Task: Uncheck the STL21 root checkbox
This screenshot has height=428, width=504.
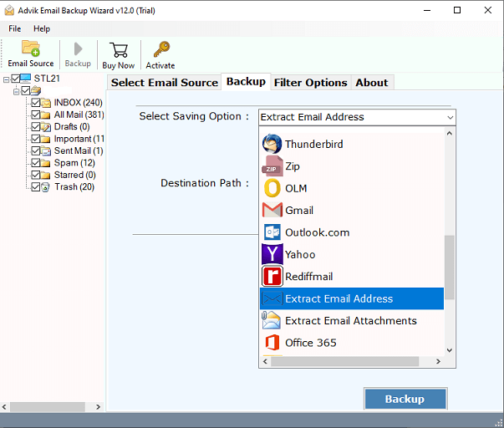Action: point(15,79)
